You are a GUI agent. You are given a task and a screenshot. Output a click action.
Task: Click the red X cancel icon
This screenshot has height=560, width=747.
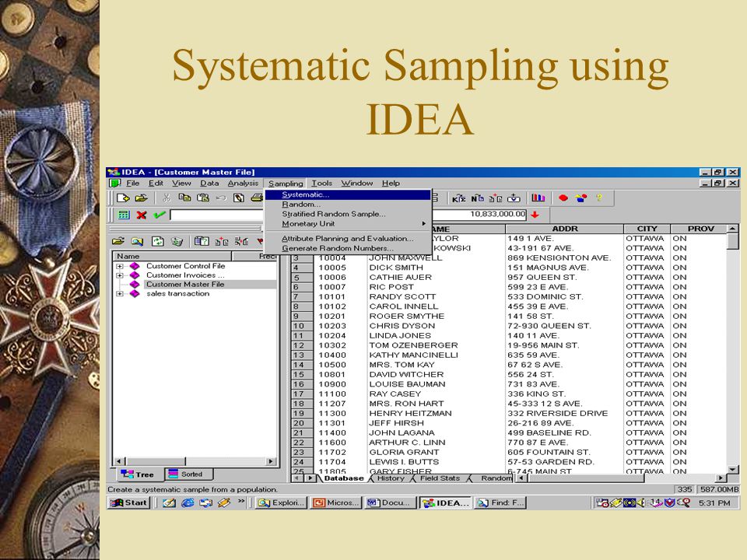pos(142,215)
